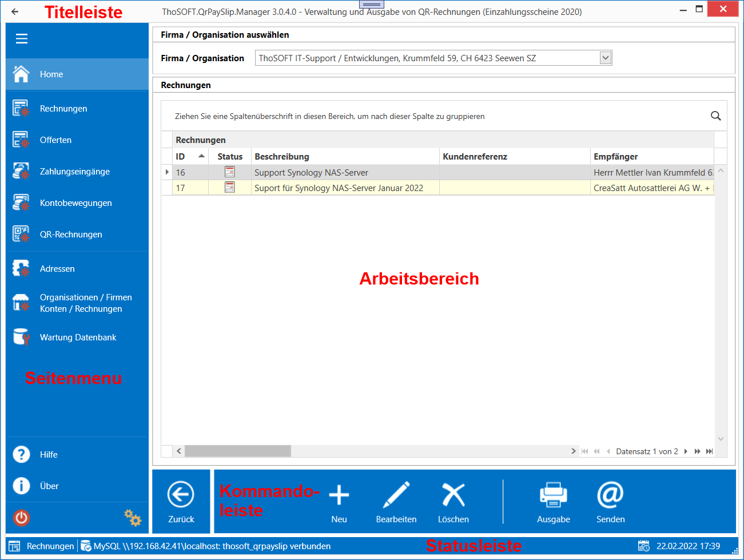
Task: Click Neu to create an invoice
Action: click(339, 502)
